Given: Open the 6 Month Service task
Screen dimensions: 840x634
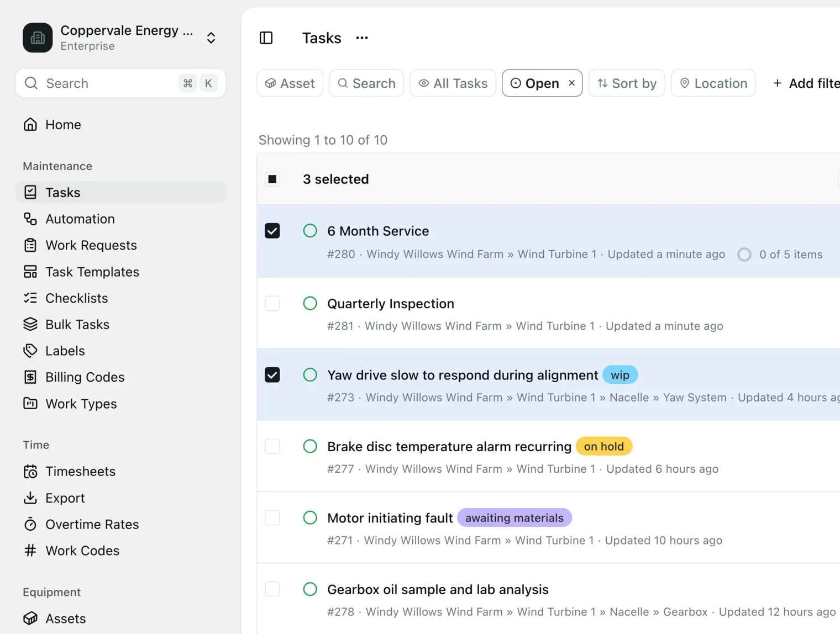Looking at the screenshot, I should (378, 231).
